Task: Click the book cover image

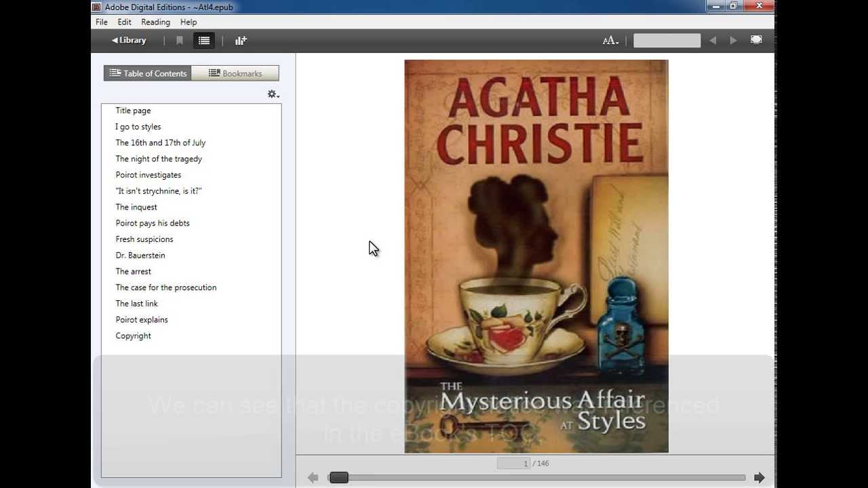Action: (536, 256)
